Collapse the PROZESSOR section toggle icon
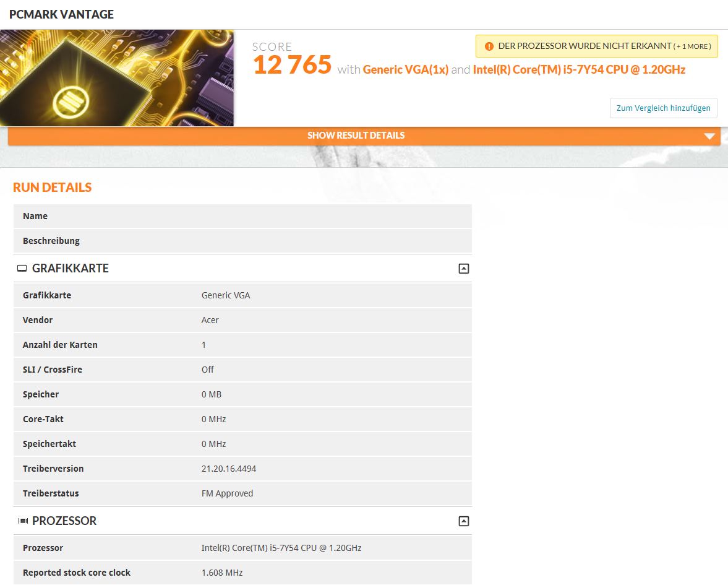This screenshot has height=585, width=728. pos(463,521)
